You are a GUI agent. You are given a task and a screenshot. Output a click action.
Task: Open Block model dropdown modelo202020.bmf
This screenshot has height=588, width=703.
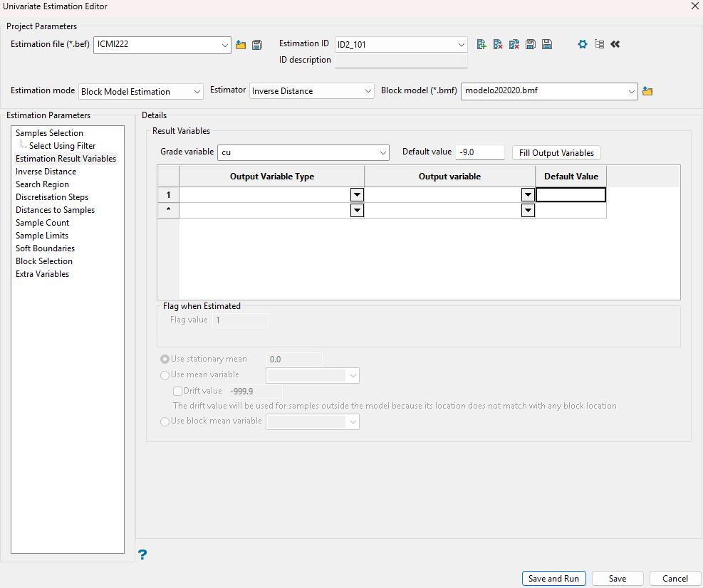(631, 91)
